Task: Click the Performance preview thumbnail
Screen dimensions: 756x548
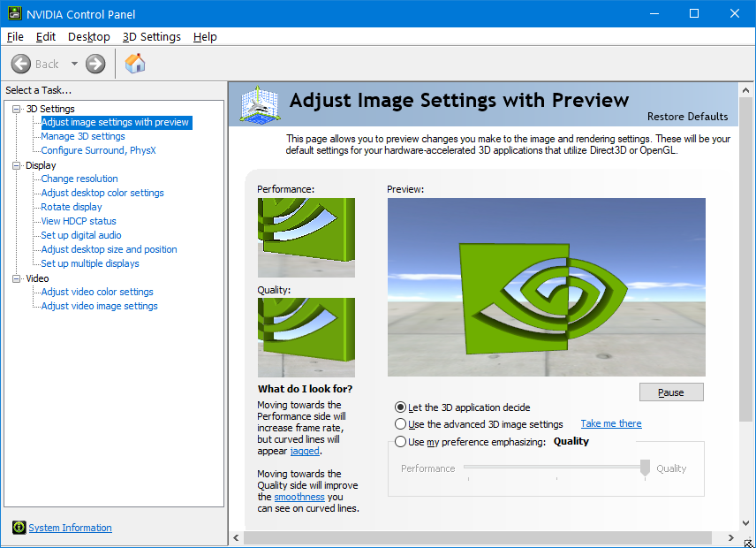Action: pos(306,238)
